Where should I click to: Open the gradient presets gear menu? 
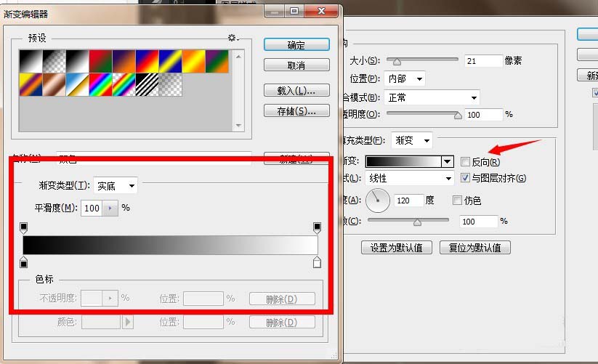pyautogui.click(x=233, y=37)
